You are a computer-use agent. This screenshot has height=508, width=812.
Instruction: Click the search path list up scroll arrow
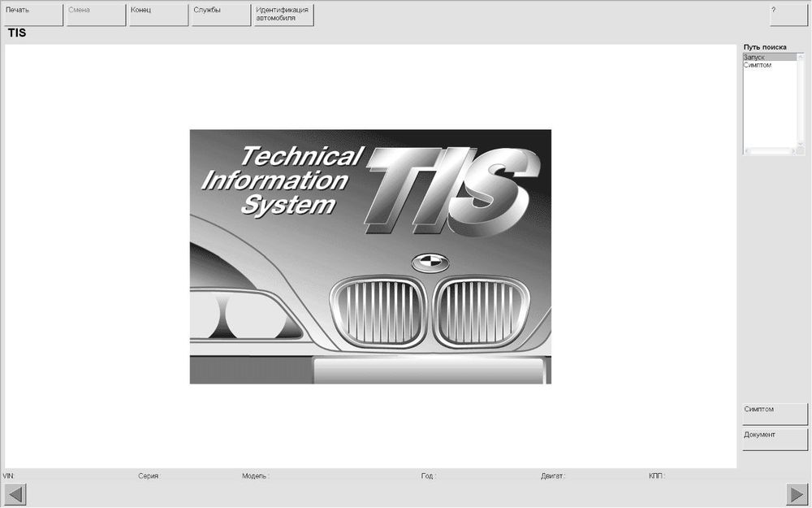click(801, 57)
